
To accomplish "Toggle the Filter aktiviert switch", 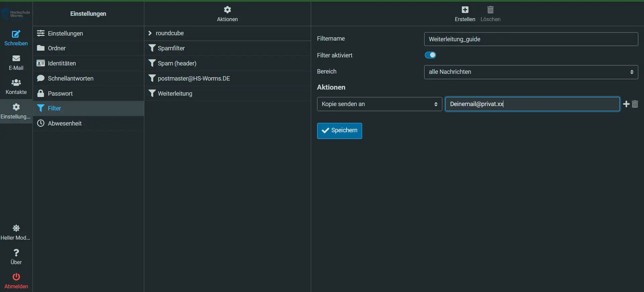I will (x=430, y=55).
